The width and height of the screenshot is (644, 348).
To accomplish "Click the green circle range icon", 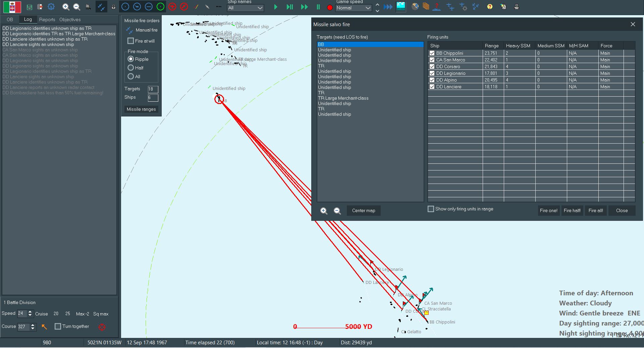I will pos(161,7).
